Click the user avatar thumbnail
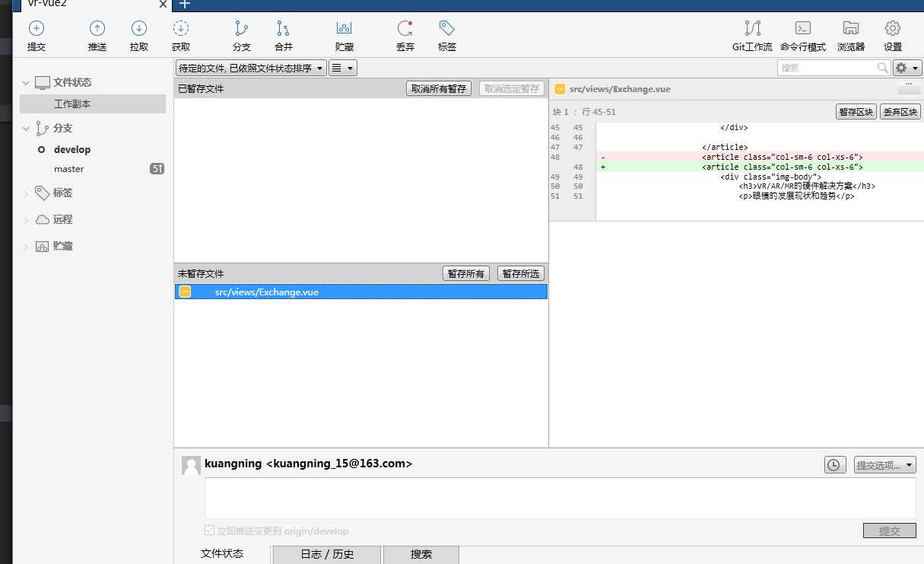This screenshot has height=564, width=924. tap(191, 465)
